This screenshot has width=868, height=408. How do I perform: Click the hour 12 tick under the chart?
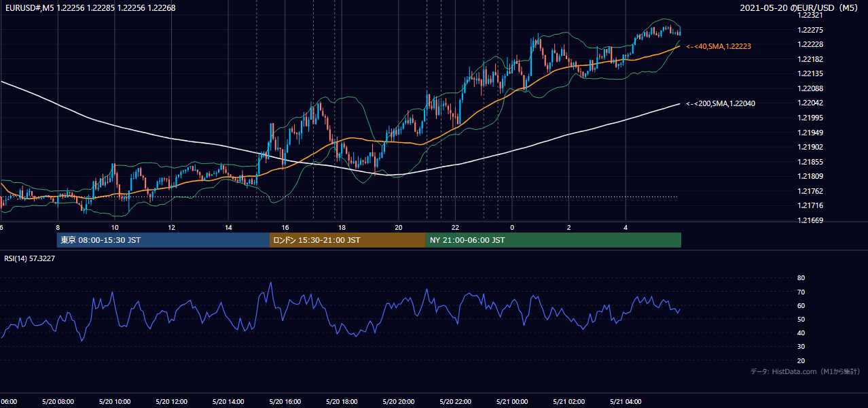click(171, 227)
